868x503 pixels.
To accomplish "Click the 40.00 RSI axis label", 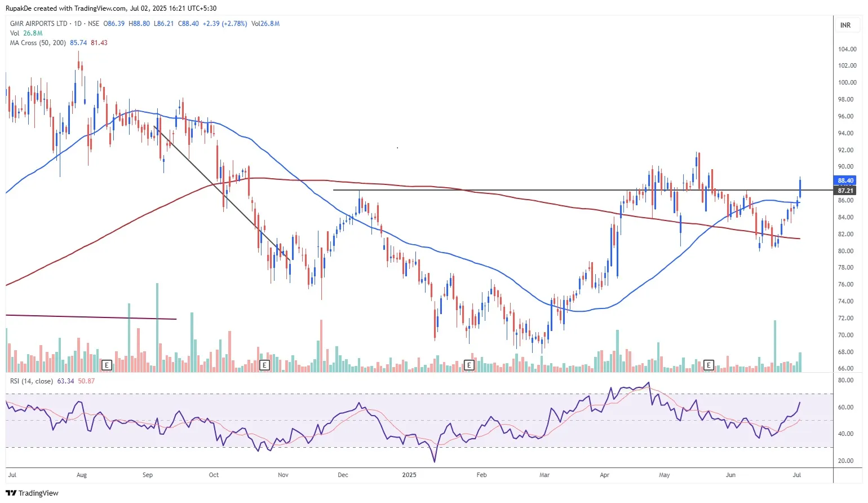I will 845,434.
